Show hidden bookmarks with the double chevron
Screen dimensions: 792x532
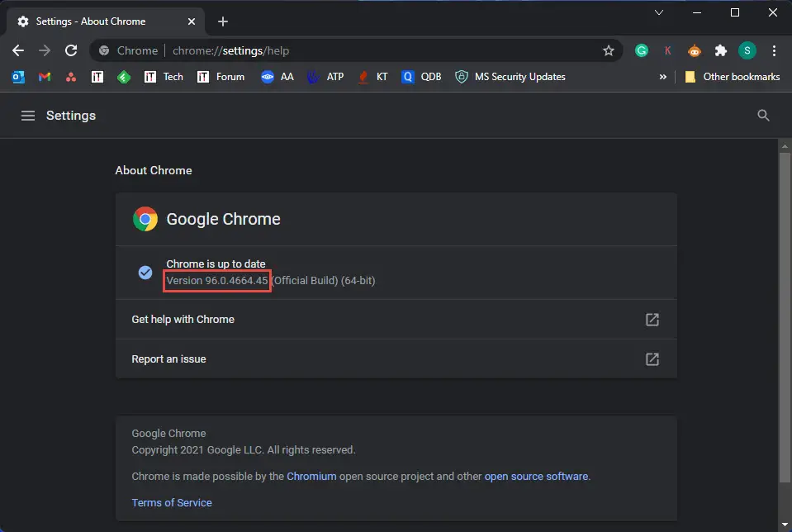662,77
